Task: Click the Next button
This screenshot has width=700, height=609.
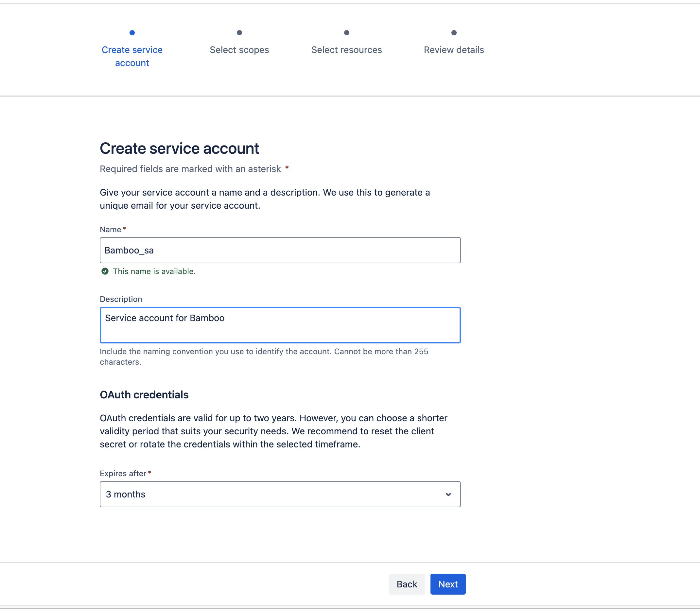Action: point(448,584)
